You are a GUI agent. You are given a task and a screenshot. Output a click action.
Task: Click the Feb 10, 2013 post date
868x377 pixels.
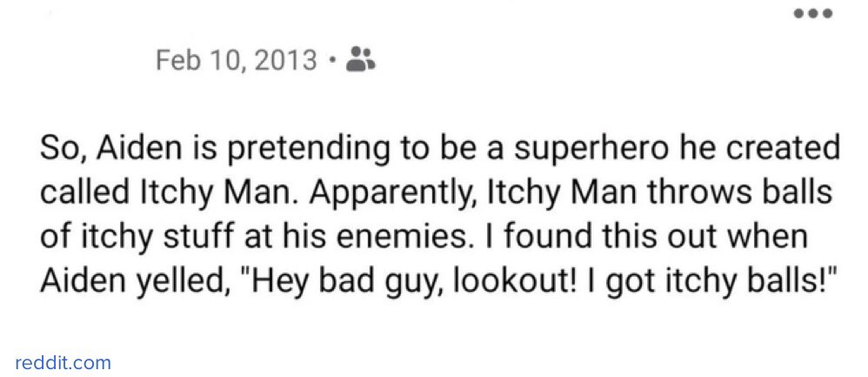237,61
